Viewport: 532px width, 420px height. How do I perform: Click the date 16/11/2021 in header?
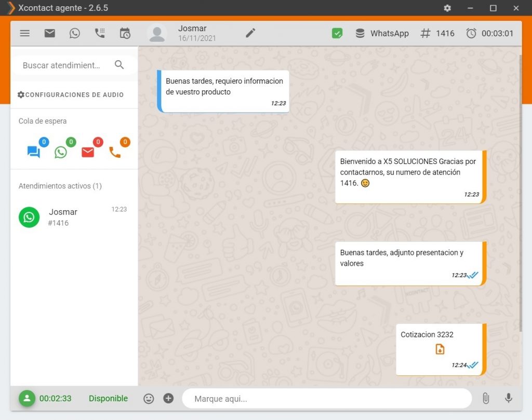[x=197, y=38]
